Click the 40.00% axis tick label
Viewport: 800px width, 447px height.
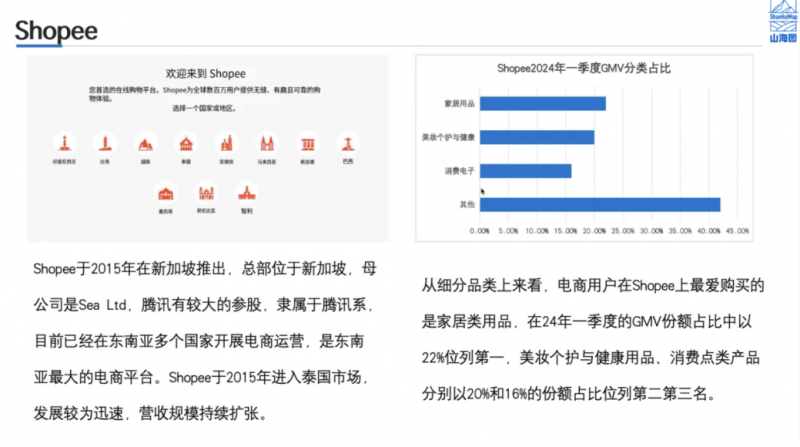(x=709, y=231)
